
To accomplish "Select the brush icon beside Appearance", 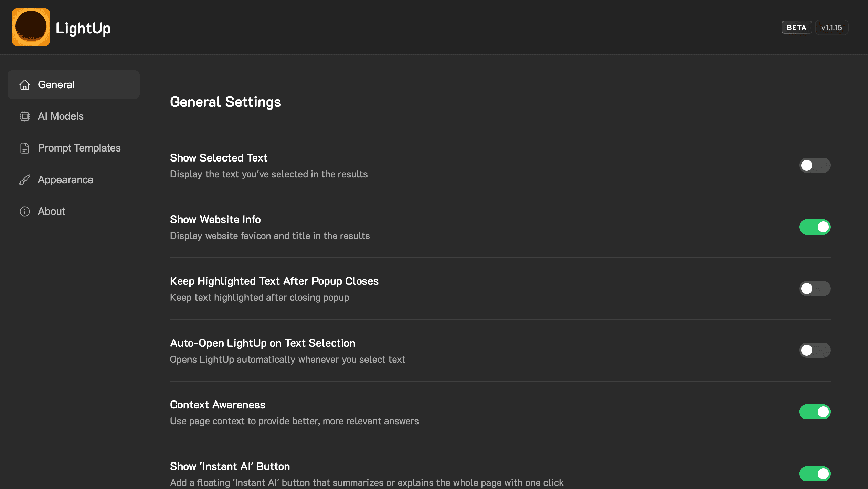I will [24, 179].
